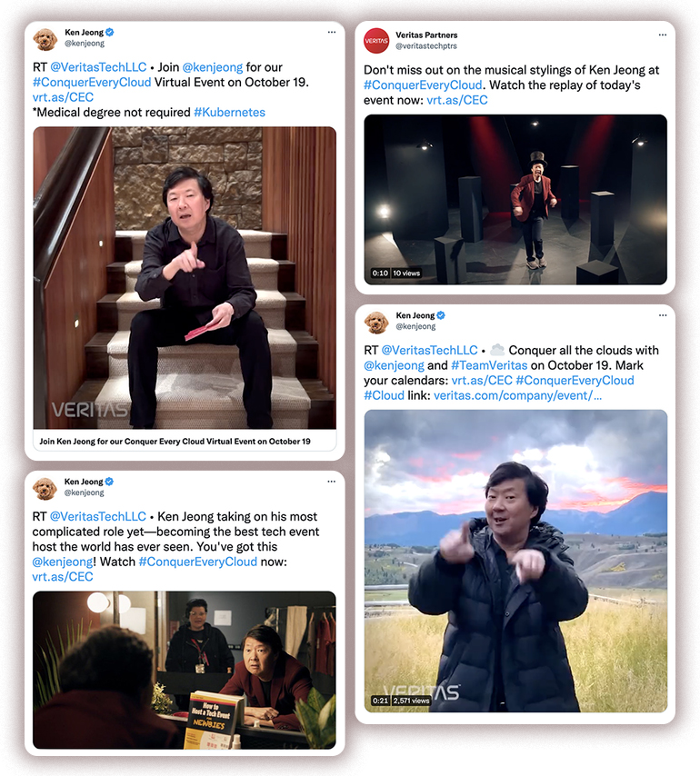Screen dimensions: 700x776
Task: Click the @veritastechptrs handle
Action: coord(425,46)
